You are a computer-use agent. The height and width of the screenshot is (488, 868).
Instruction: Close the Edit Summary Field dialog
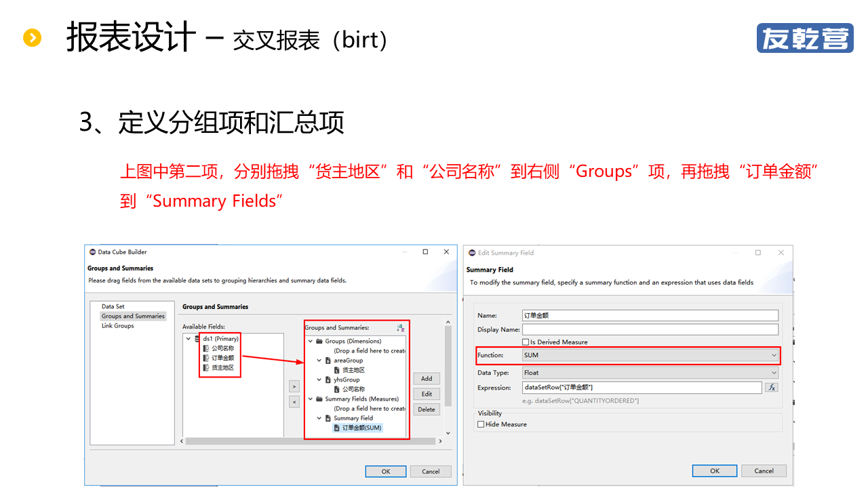781,253
